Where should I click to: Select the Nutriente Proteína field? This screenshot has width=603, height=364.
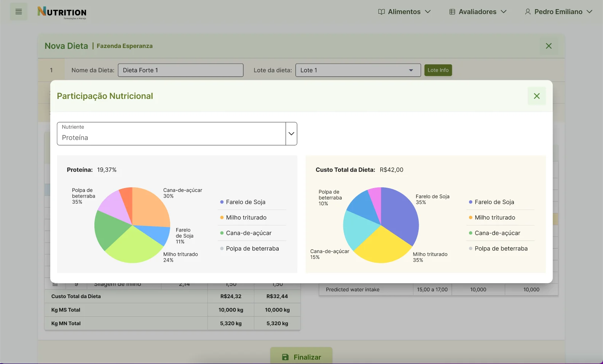tap(171, 134)
